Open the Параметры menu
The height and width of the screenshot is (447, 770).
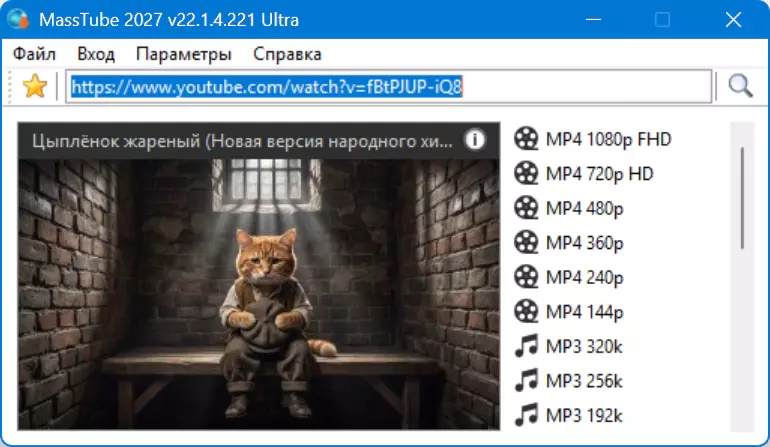point(184,54)
